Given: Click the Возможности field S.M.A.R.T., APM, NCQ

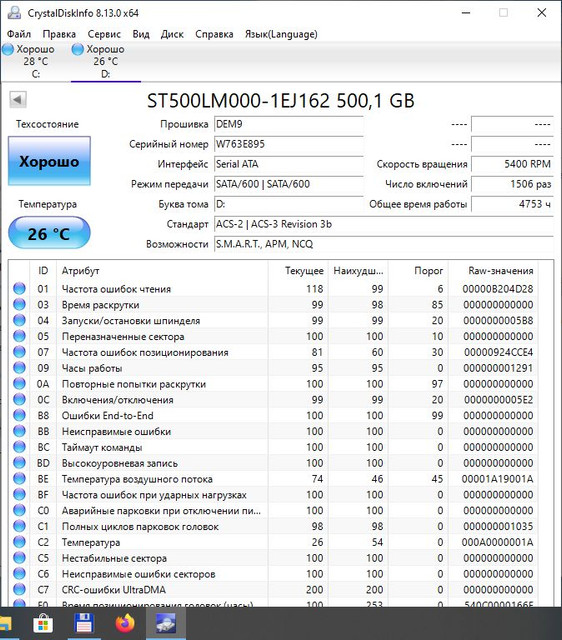Looking at the screenshot, I should click(384, 244).
